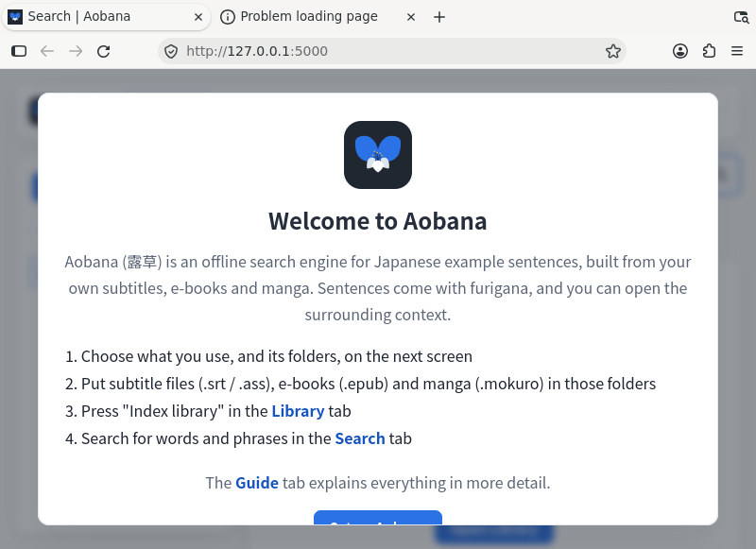The width and height of the screenshot is (756, 549).
Task: Switch to the Problem loading page tab
Action: [x=318, y=17]
